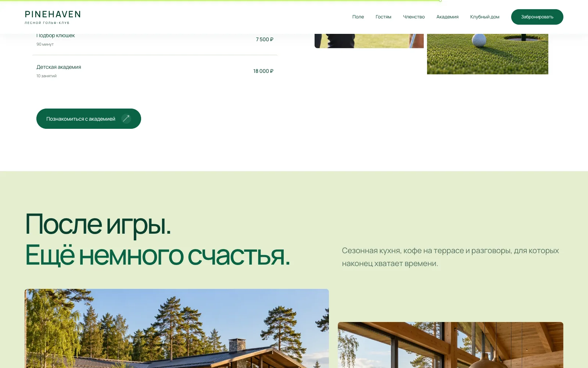Click the arrow icon on academy button
Image resolution: width=588 pixels, height=368 pixels.
(126, 118)
